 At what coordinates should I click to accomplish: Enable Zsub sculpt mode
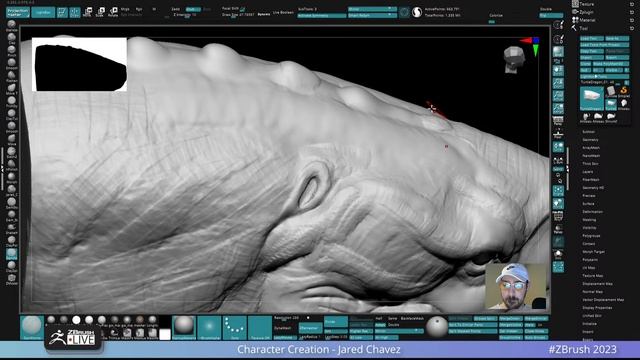(192, 9)
